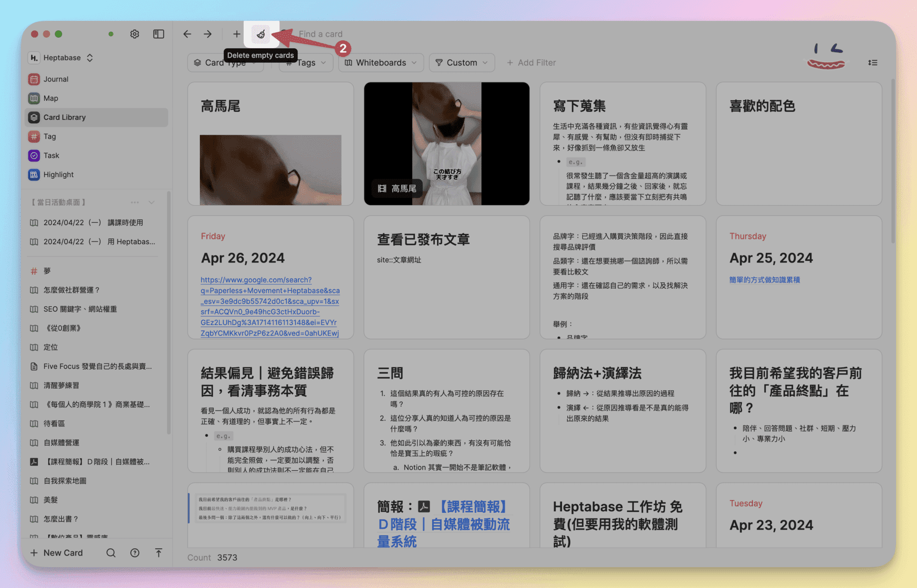Open the help question mark icon
Image resolution: width=917 pixels, height=588 pixels.
point(134,552)
